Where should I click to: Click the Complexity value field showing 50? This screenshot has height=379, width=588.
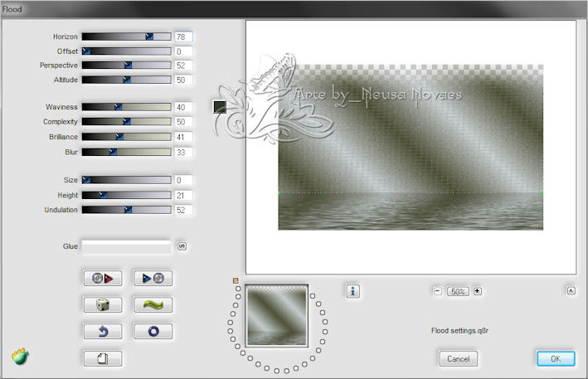[184, 122]
